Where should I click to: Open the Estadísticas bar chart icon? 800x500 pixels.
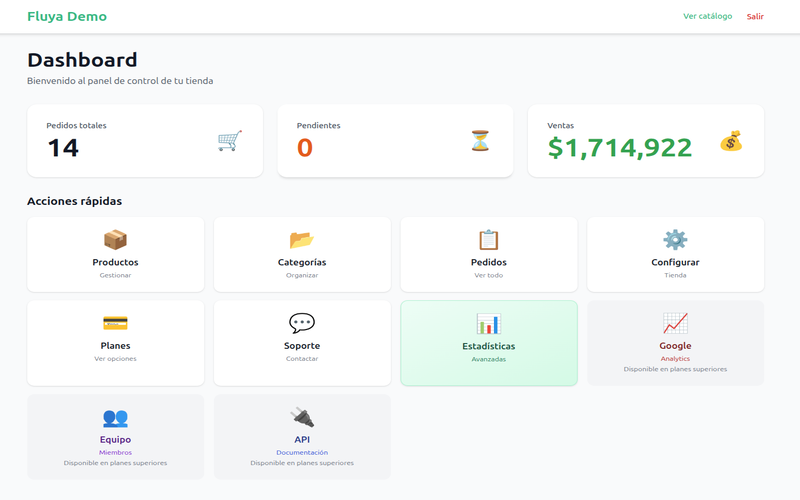pos(488,323)
